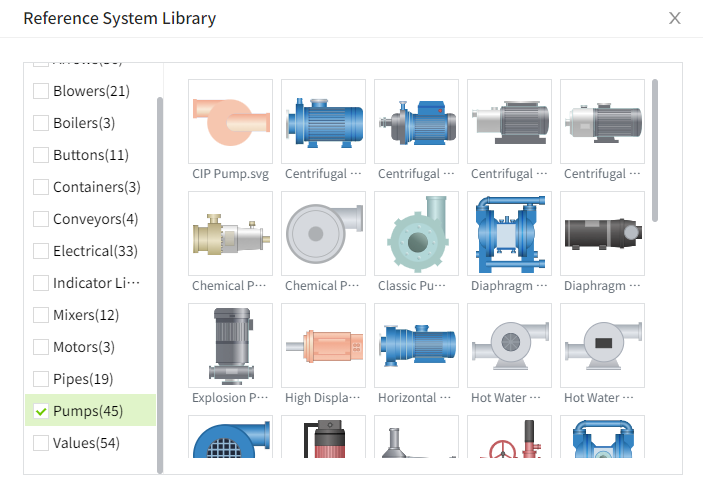
Task: Select the gray round Chemical Pump icon
Action: (x=323, y=233)
